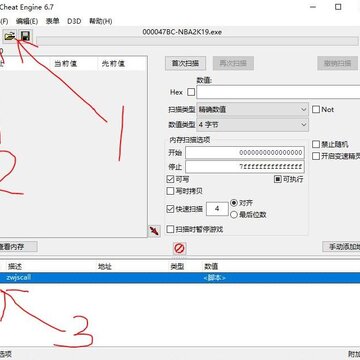Click the 描述 column header

click(15, 266)
